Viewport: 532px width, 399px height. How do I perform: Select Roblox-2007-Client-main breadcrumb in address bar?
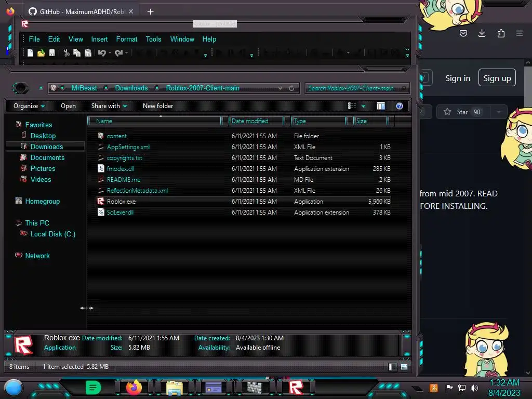coord(203,88)
